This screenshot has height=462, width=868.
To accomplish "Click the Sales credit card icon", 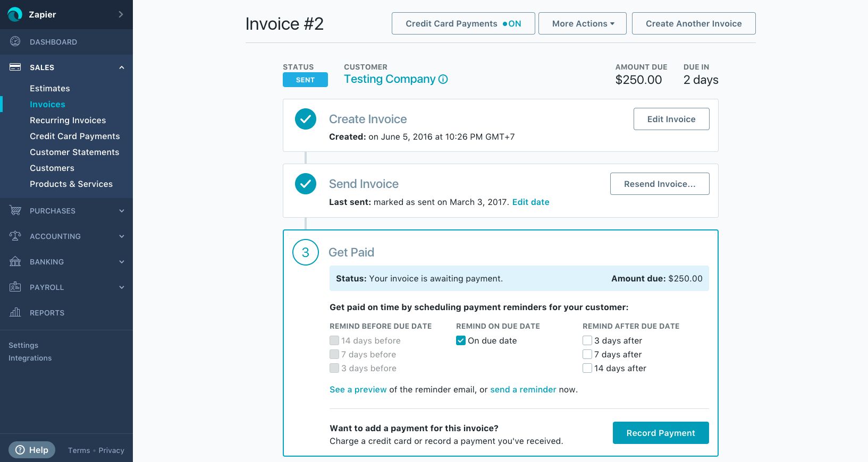I will tap(15, 67).
